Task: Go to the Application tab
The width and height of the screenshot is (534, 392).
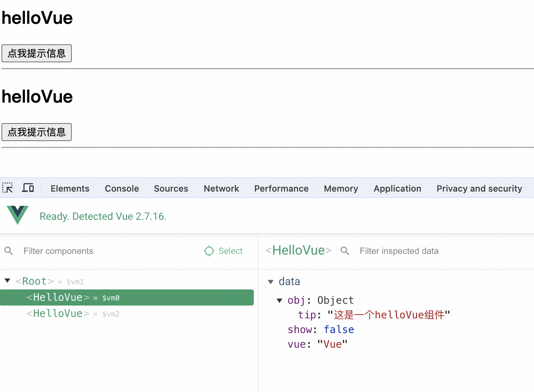Action: pos(397,188)
